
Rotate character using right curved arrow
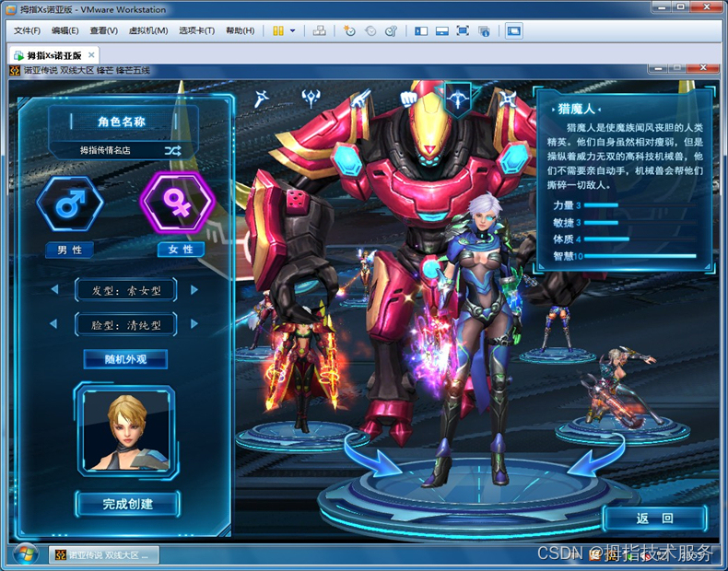point(596,456)
